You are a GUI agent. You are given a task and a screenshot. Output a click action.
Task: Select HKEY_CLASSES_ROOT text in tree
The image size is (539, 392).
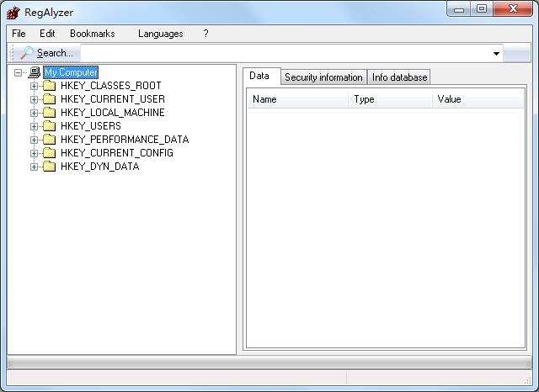(110, 86)
